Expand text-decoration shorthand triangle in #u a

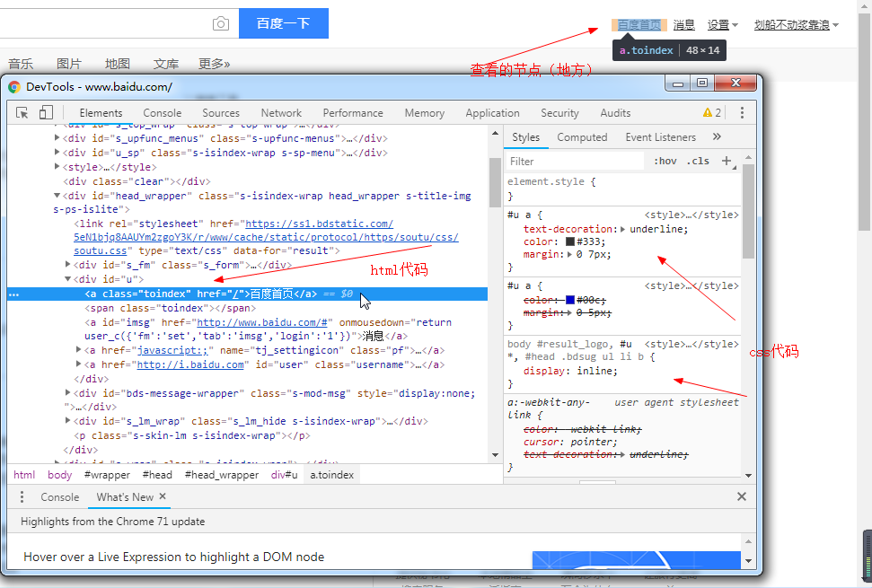pyautogui.click(x=622, y=229)
